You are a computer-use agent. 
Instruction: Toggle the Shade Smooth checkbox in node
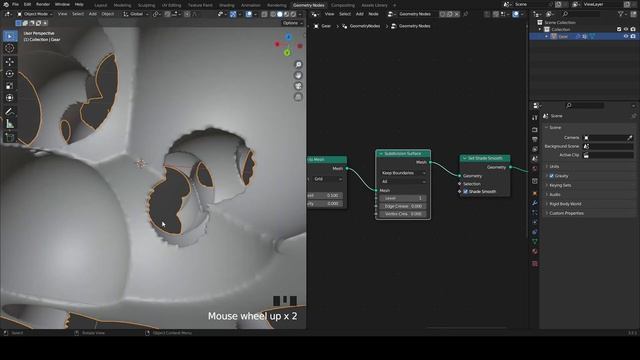click(x=465, y=191)
